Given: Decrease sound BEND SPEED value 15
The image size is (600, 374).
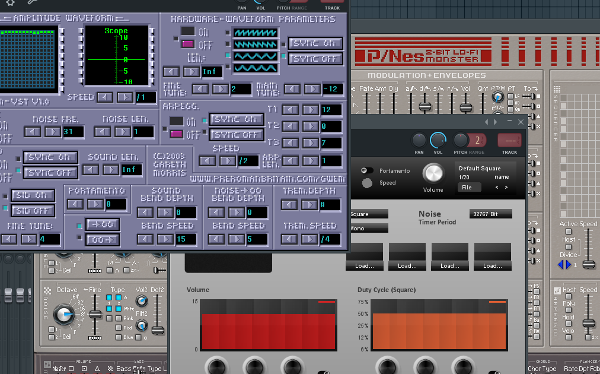Looking at the screenshot, I should tap(145, 239).
